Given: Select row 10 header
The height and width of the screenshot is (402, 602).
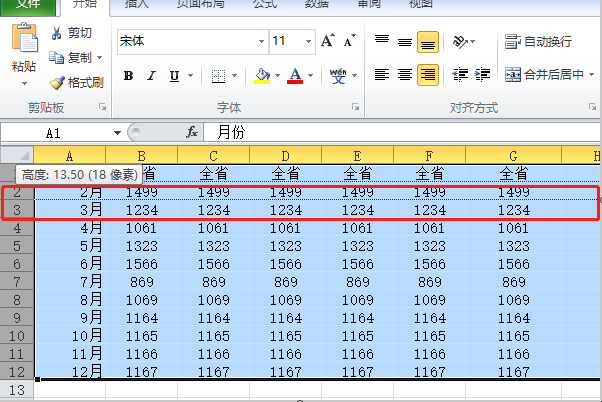Looking at the screenshot, I should [17, 336].
